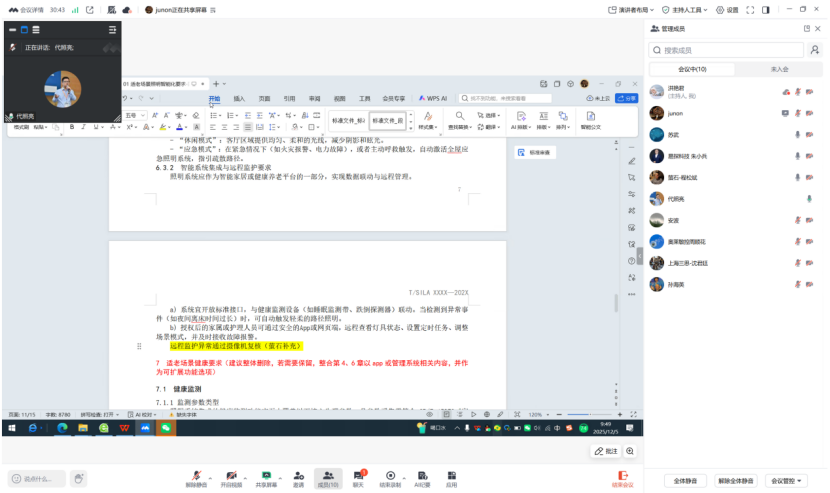Click the share screen icon
The width and height of the screenshot is (830, 493).
(x=266, y=478)
